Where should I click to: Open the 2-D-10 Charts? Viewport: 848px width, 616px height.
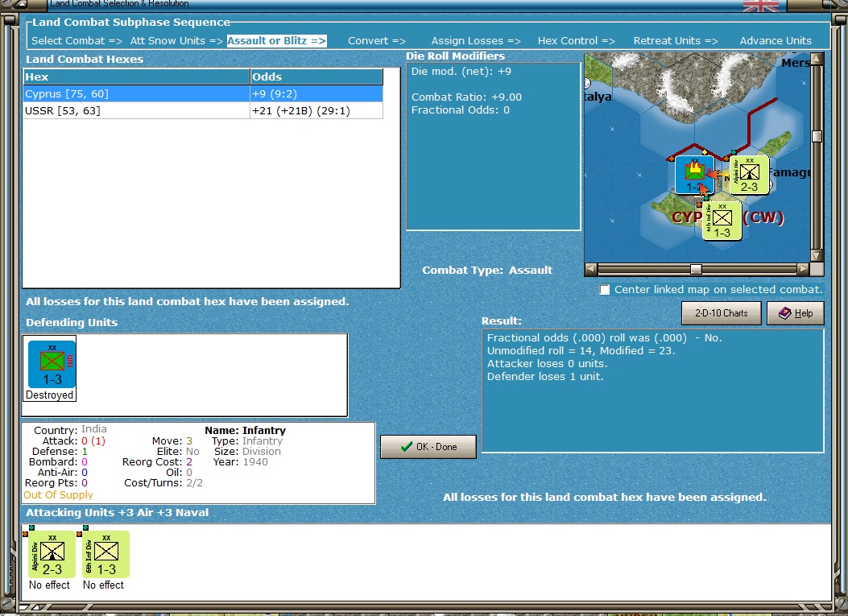click(x=721, y=313)
